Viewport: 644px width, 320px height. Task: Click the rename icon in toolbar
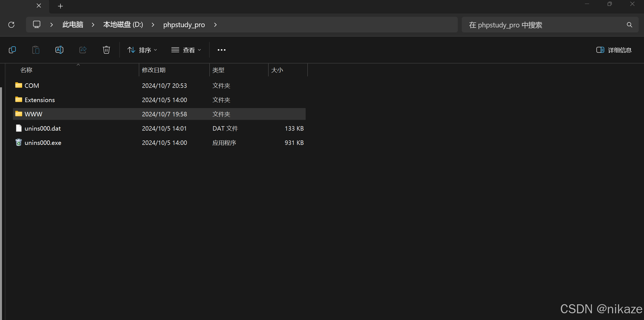click(x=59, y=50)
